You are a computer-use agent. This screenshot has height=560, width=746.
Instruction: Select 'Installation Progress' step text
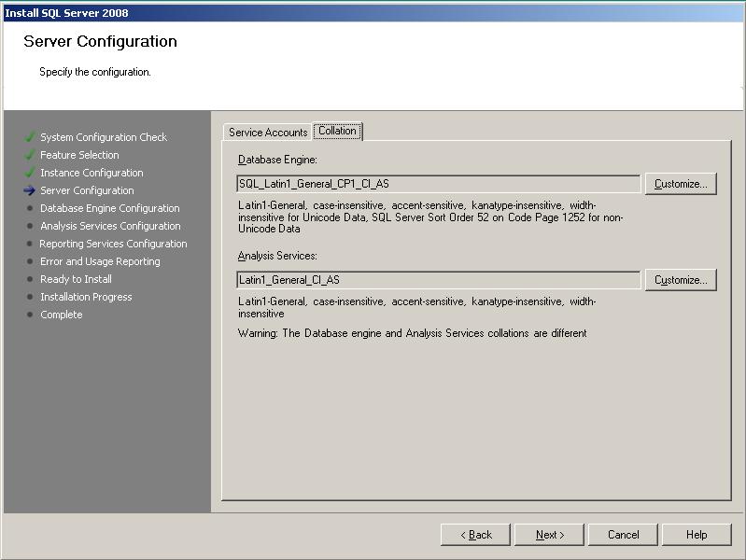[86, 297]
